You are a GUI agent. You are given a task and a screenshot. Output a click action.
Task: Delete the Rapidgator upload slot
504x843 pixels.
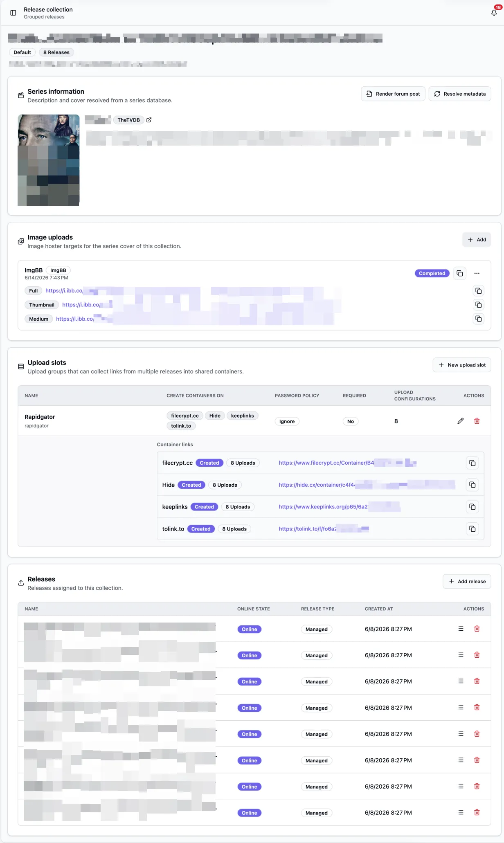click(477, 421)
